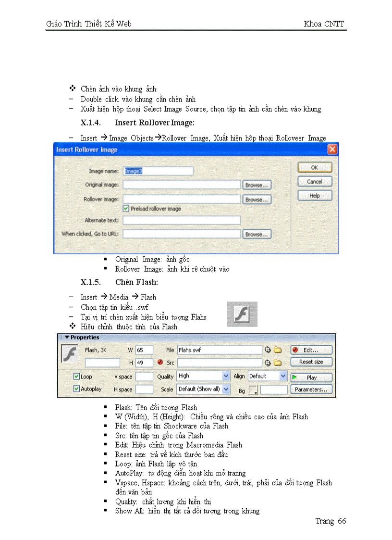Collapse the Properties panel via its triangle
Image resolution: width=392 pixels, height=540 pixels.
[x=66, y=337]
